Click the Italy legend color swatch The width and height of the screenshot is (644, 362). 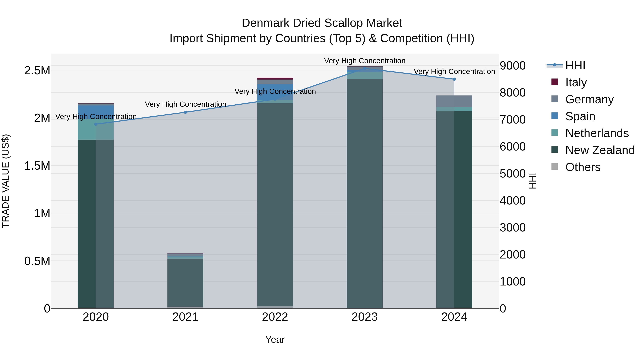coord(555,82)
